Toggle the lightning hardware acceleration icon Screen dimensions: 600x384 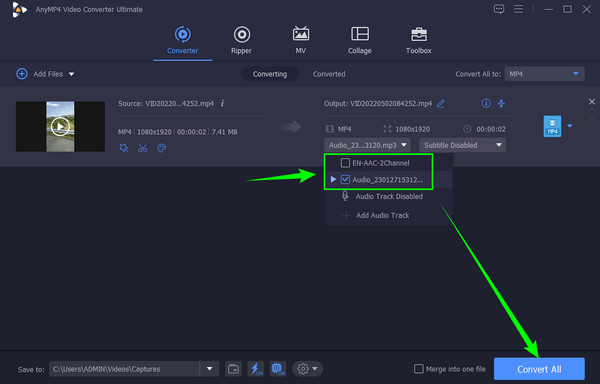pos(256,369)
